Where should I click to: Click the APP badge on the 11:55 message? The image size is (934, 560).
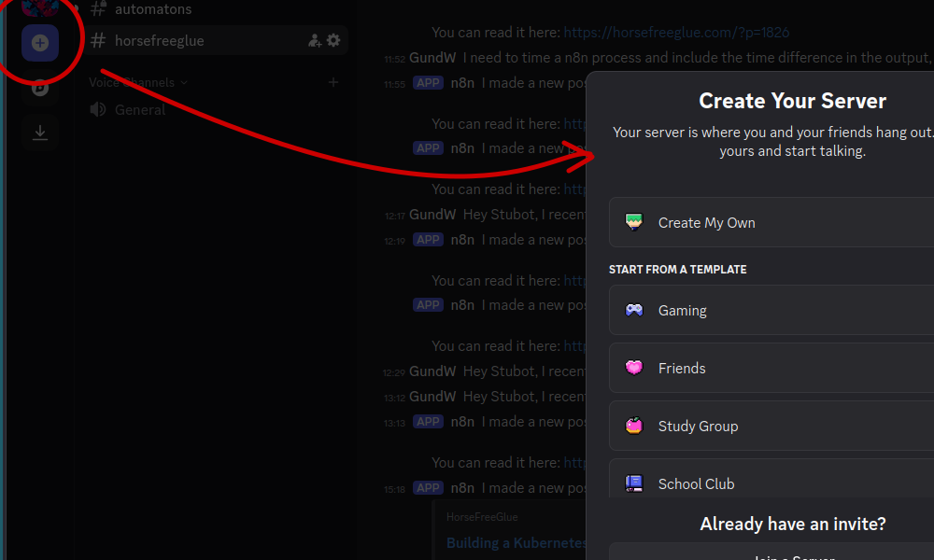[428, 83]
